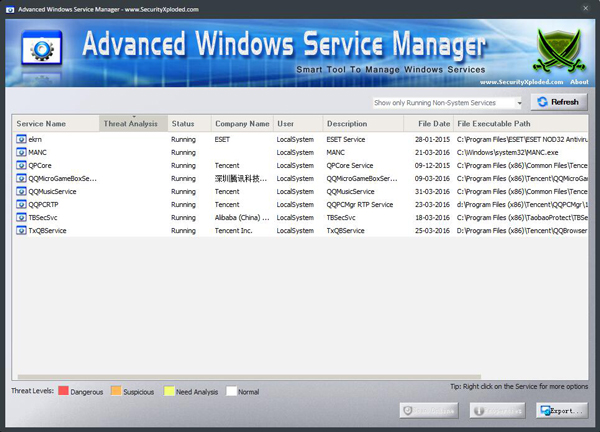Click the 09-12-2015 file date
The width and height of the screenshot is (600, 432).
coord(432,165)
